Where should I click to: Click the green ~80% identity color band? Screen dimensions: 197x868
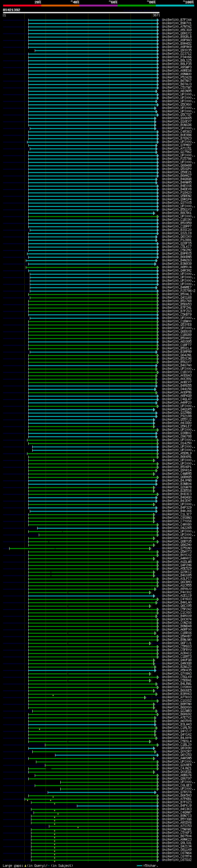click(x=137, y=6)
